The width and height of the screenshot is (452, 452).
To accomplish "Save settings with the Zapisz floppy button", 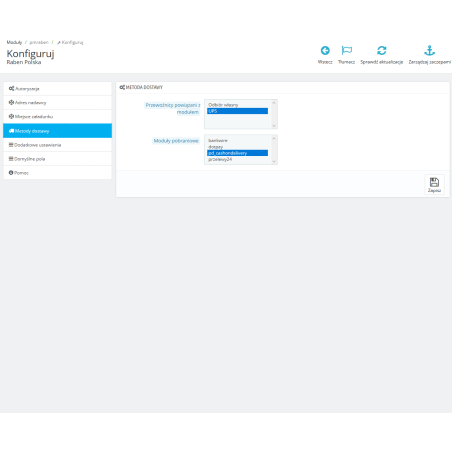I will 434,185.
